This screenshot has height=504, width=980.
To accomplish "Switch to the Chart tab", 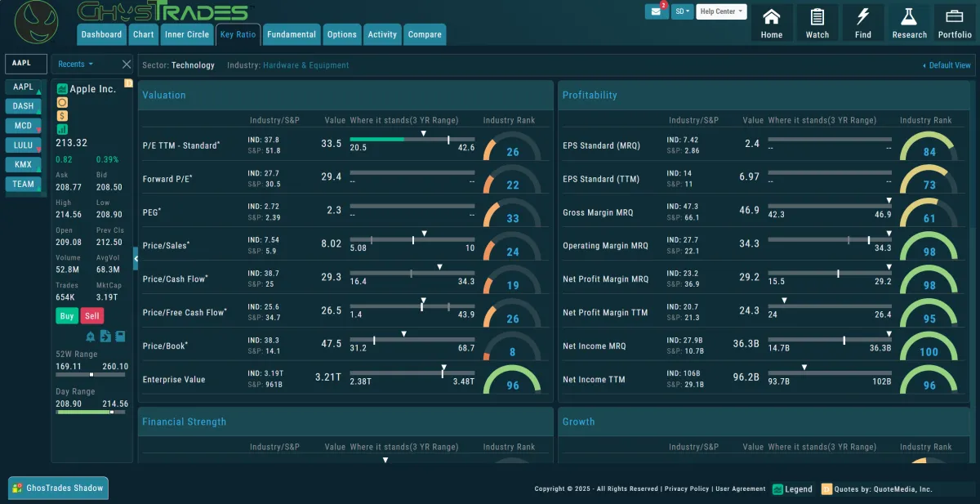I will click(x=144, y=34).
